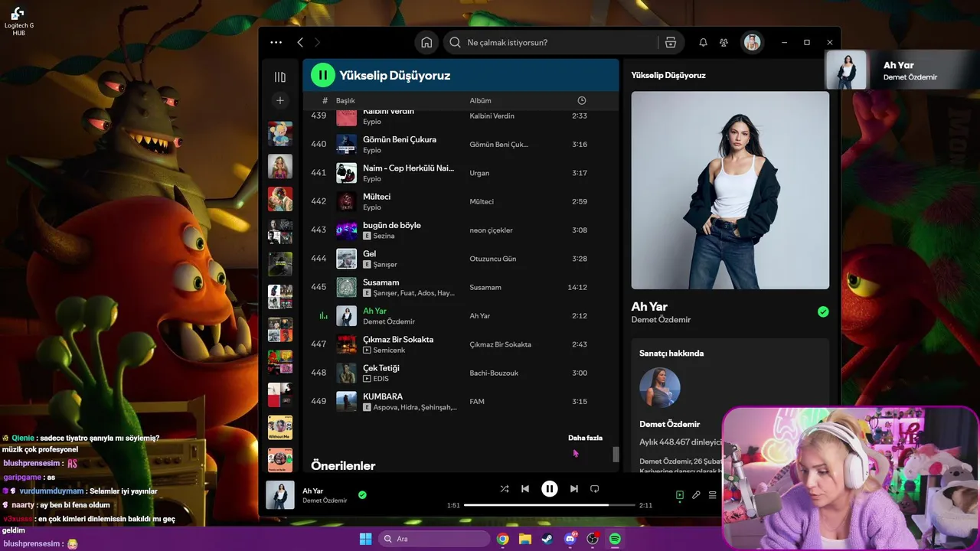This screenshot has height=551, width=980.
Task: Open Demet Özdemir link in the player bar
Action: tap(325, 500)
